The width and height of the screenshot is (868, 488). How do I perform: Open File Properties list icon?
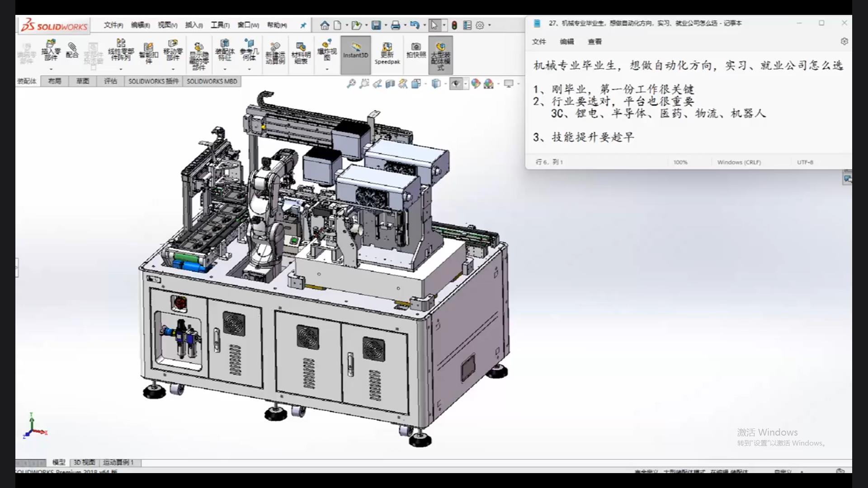click(467, 25)
